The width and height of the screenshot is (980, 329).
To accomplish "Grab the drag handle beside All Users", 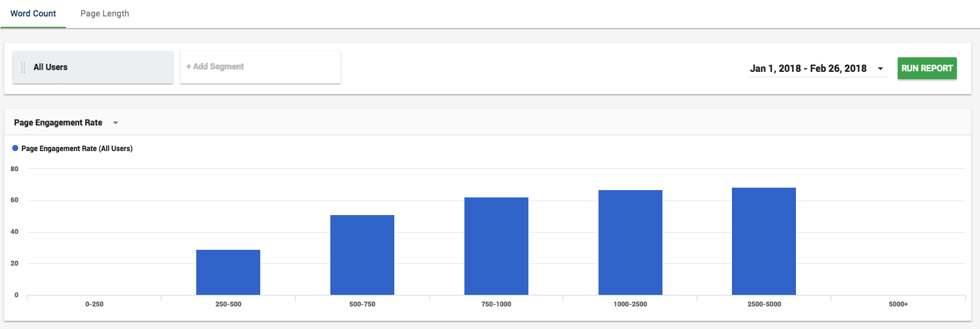I will click(23, 68).
